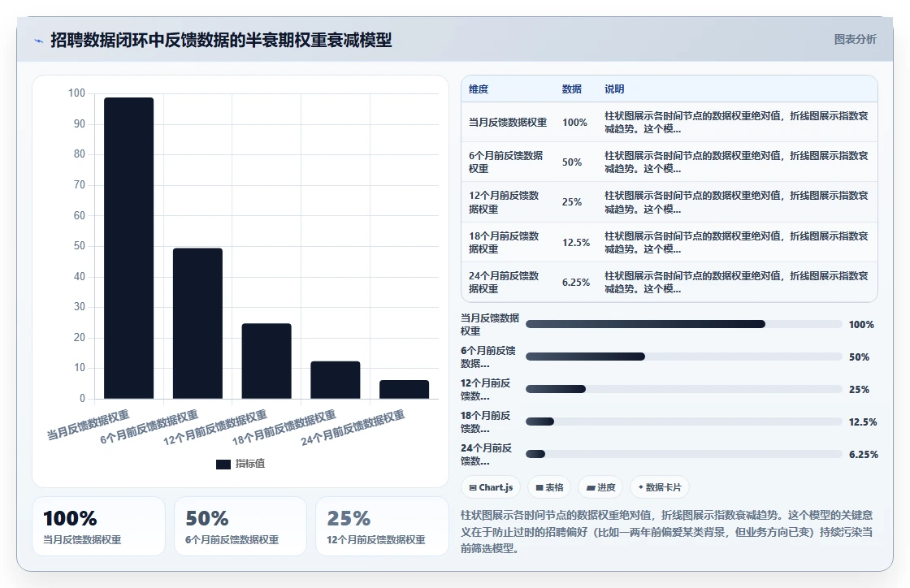This screenshot has width=910, height=588.
Task: Click table row label 24个月前反馈数据权重
Action: click(505, 282)
